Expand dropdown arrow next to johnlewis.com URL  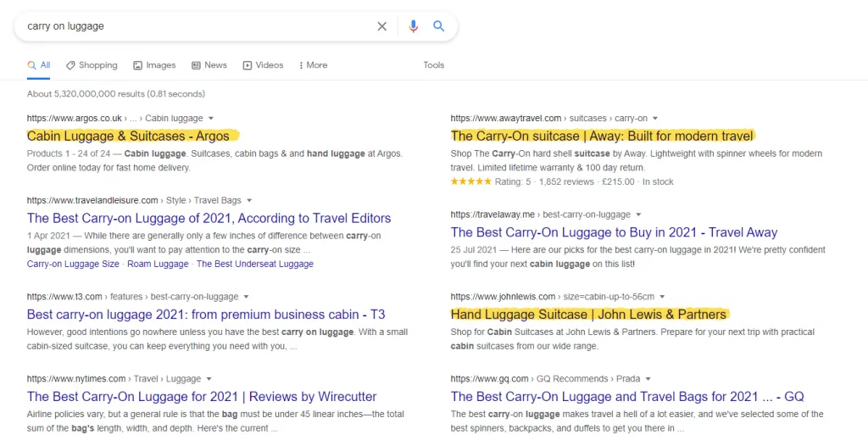[x=662, y=297]
